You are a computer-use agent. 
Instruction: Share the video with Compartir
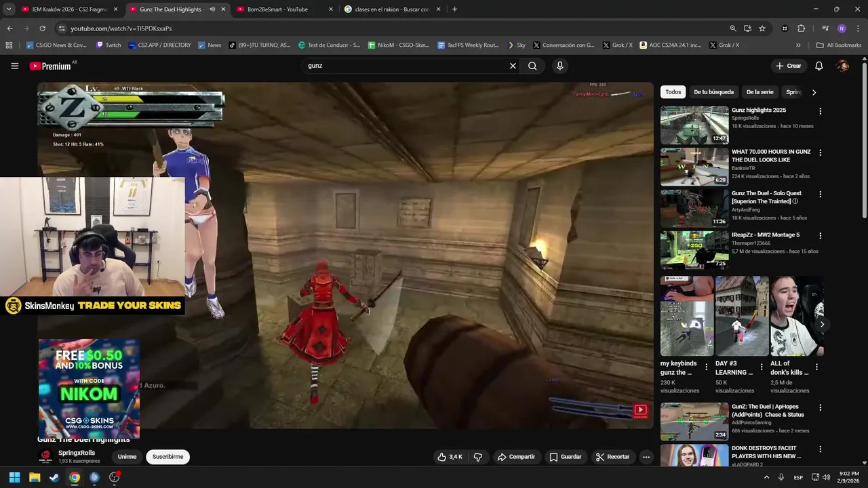click(x=516, y=457)
